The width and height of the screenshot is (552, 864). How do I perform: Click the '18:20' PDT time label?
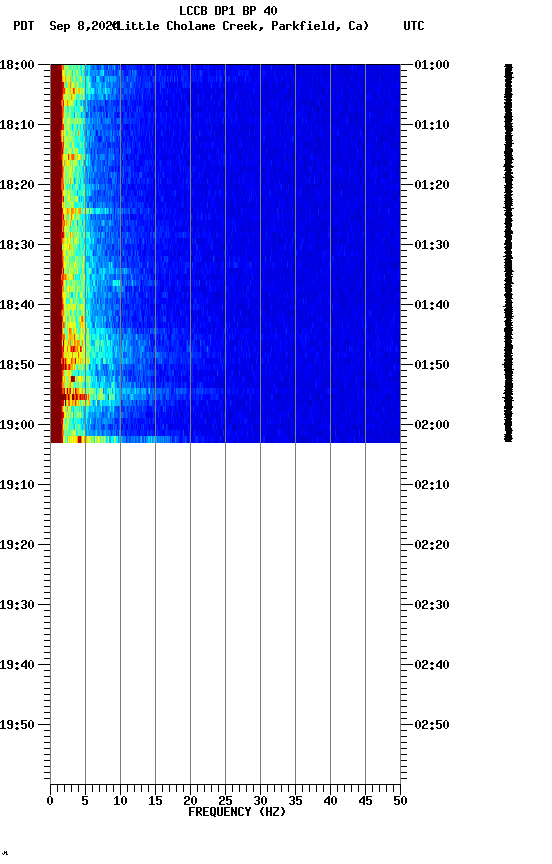click(x=17, y=185)
